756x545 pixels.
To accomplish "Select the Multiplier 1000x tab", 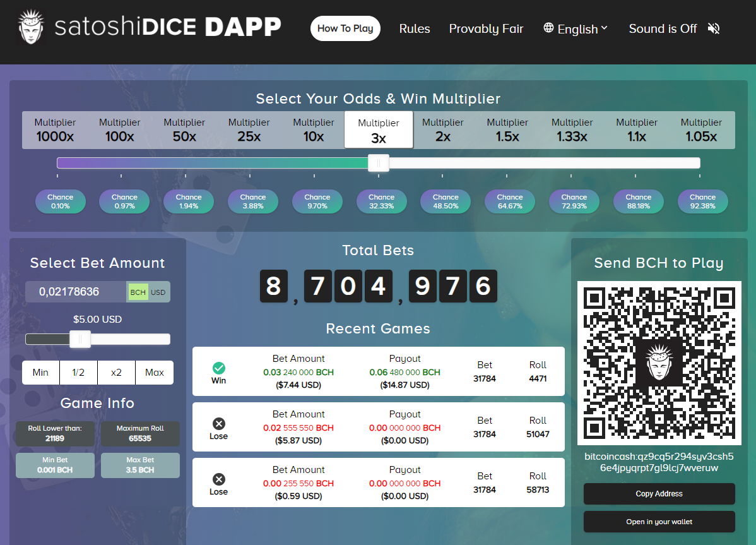I will [x=55, y=130].
